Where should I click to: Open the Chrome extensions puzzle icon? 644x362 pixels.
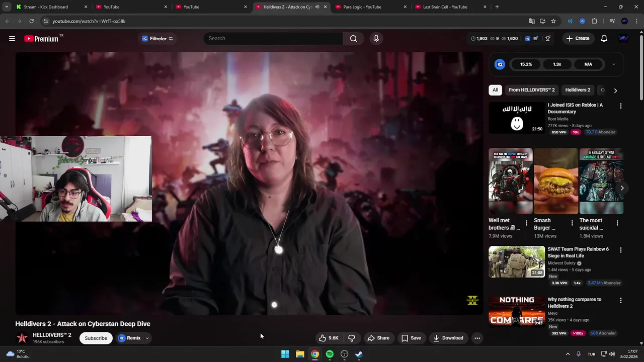[x=595, y=21]
